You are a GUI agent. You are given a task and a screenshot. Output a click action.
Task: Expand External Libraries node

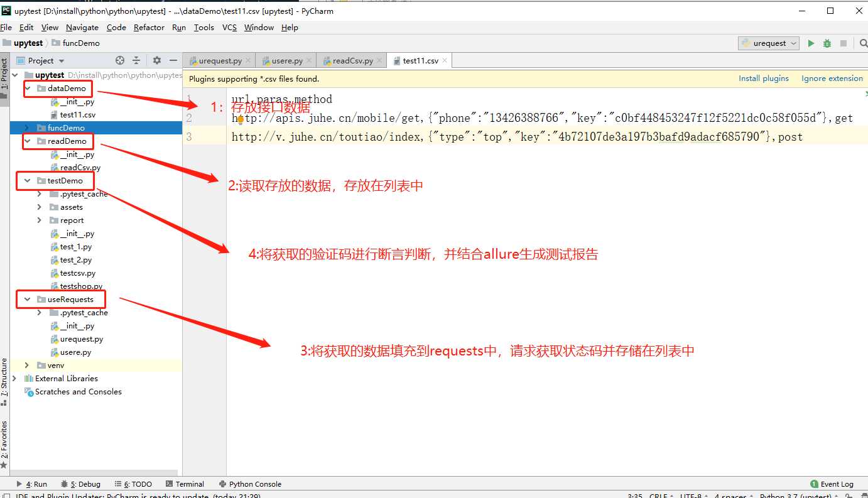click(x=15, y=378)
